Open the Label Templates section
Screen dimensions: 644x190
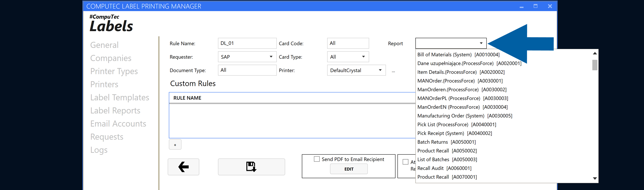120,97
